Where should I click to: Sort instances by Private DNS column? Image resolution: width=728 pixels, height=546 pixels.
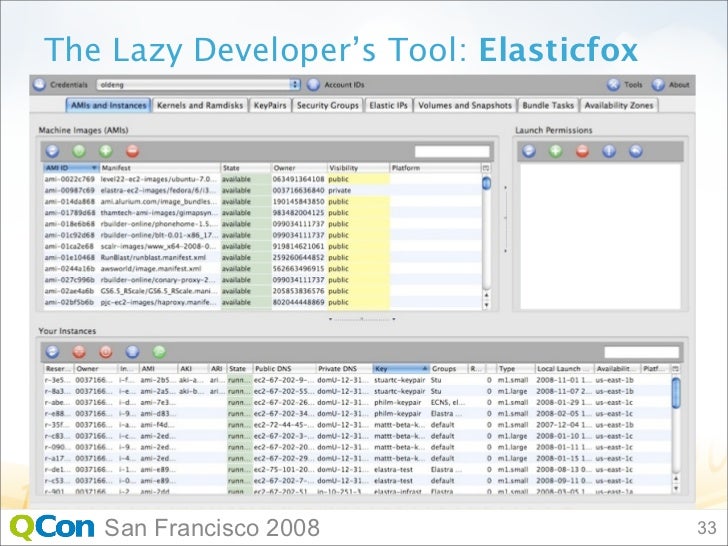(344, 369)
